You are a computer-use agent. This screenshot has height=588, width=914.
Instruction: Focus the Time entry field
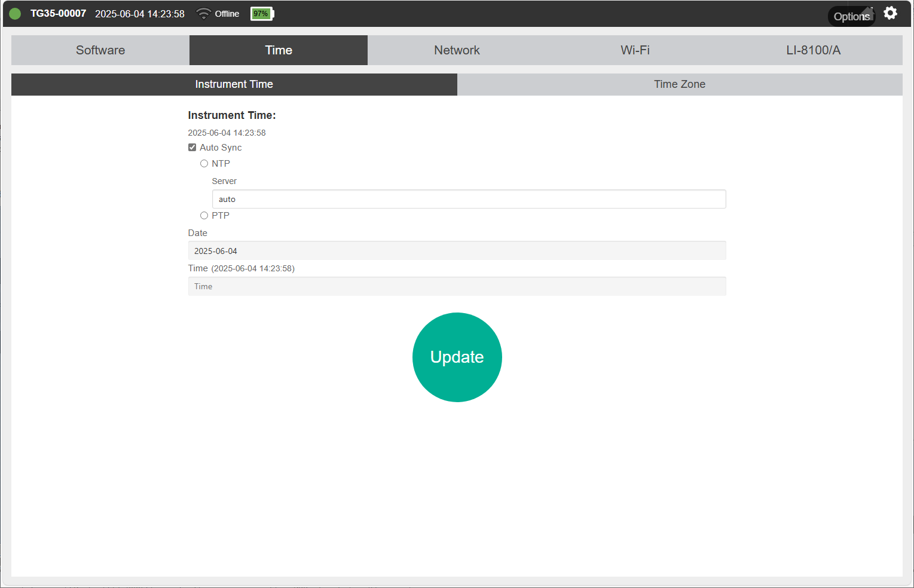click(457, 286)
